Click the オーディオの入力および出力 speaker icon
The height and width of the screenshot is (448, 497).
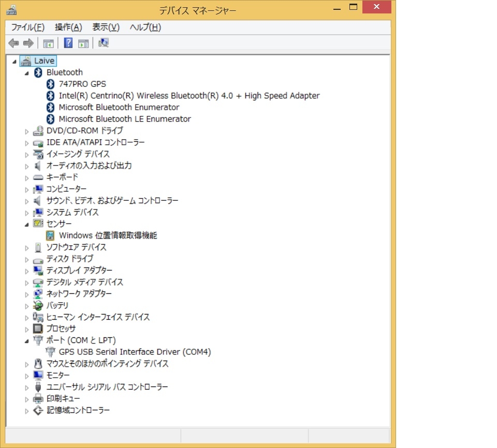point(37,166)
